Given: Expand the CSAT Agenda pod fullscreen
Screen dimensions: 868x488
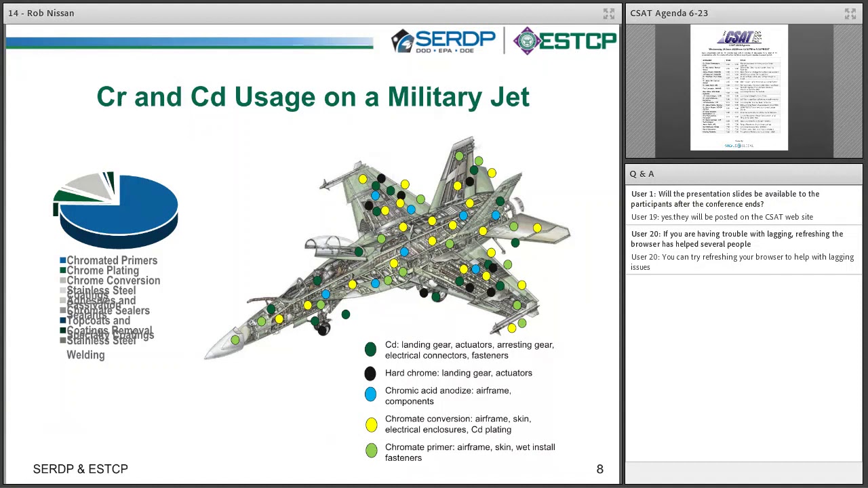Looking at the screenshot, I should [x=850, y=14].
